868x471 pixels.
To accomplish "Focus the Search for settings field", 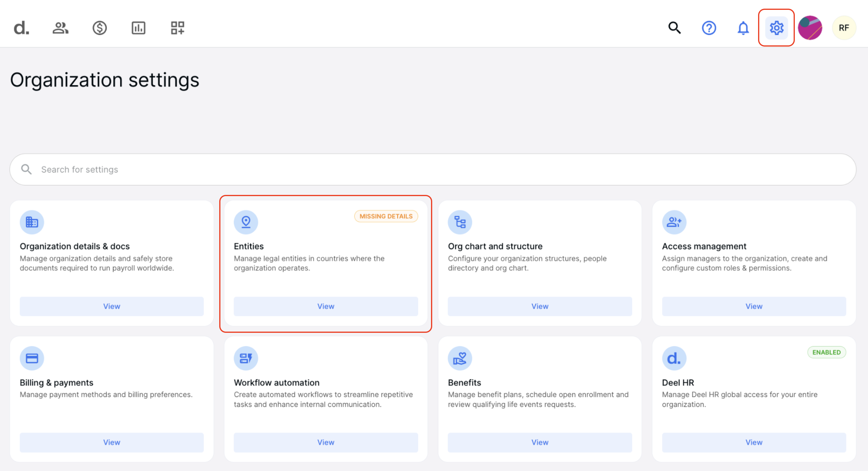I will tap(433, 169).
